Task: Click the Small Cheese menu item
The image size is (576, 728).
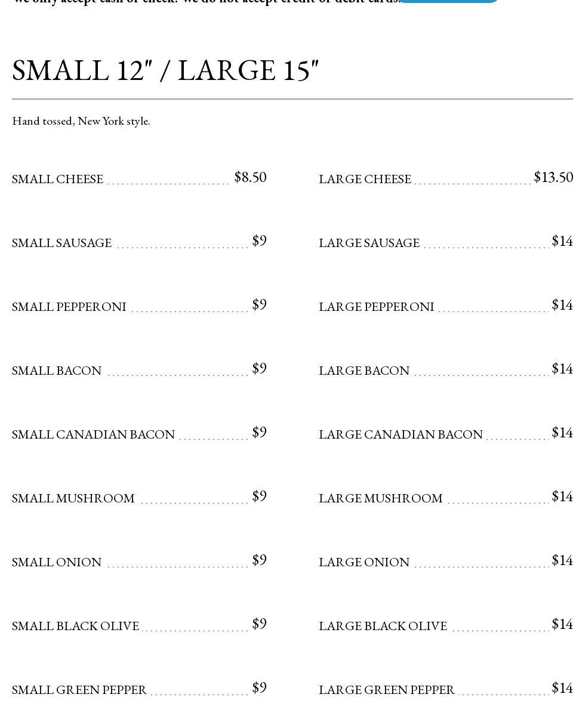Action: [58, 179]
